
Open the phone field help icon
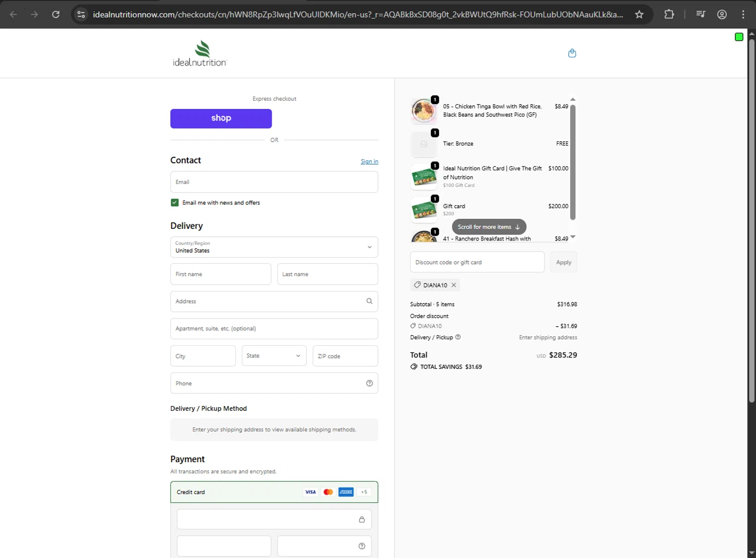[369, 383]
